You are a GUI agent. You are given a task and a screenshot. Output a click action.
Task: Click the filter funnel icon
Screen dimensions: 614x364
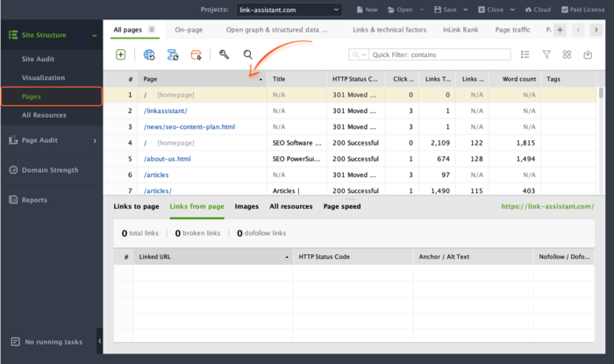(x=546, y=54)
